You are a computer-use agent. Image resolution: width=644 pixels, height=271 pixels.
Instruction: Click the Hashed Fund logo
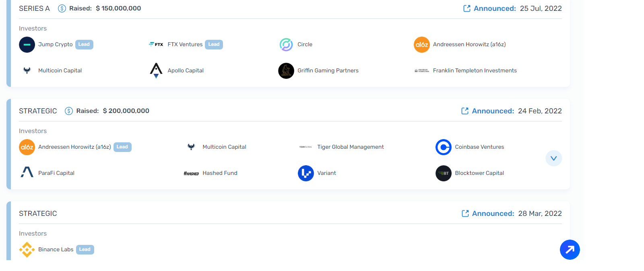click(191, 173)
